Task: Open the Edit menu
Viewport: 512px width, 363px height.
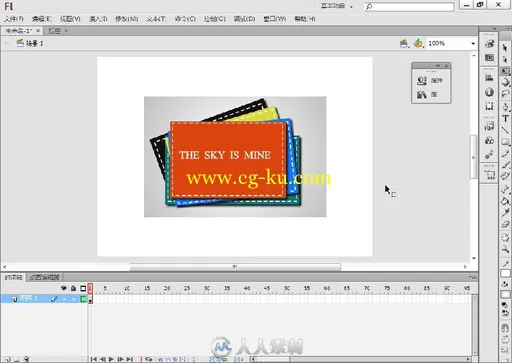Action: coord(41,19)
